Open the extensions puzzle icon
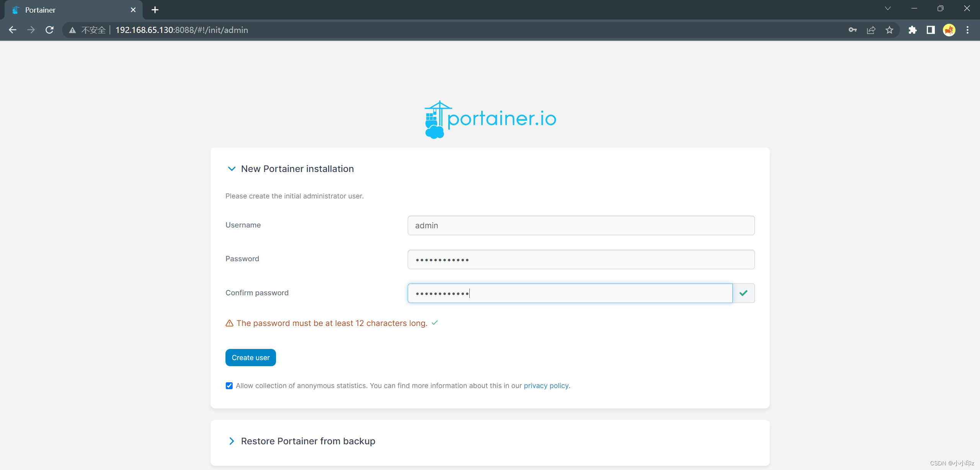The width and height of the screenshot is (980, 470). click(x=913, y=30)
